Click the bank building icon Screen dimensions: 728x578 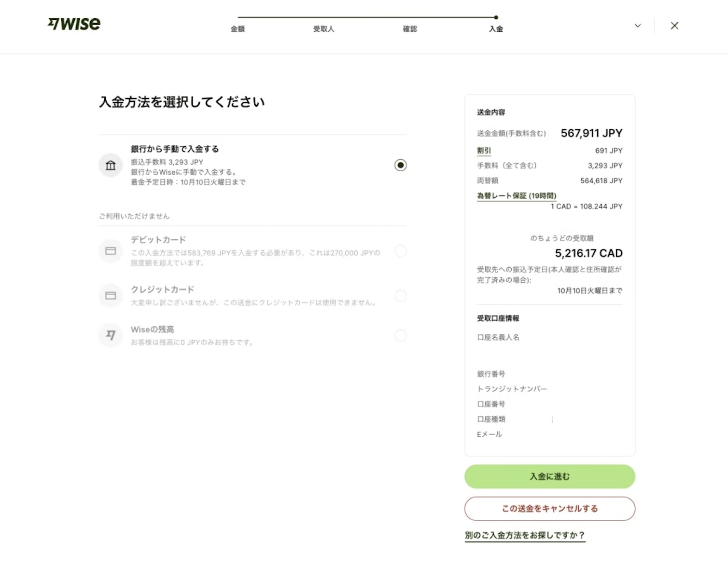point(111,165)
